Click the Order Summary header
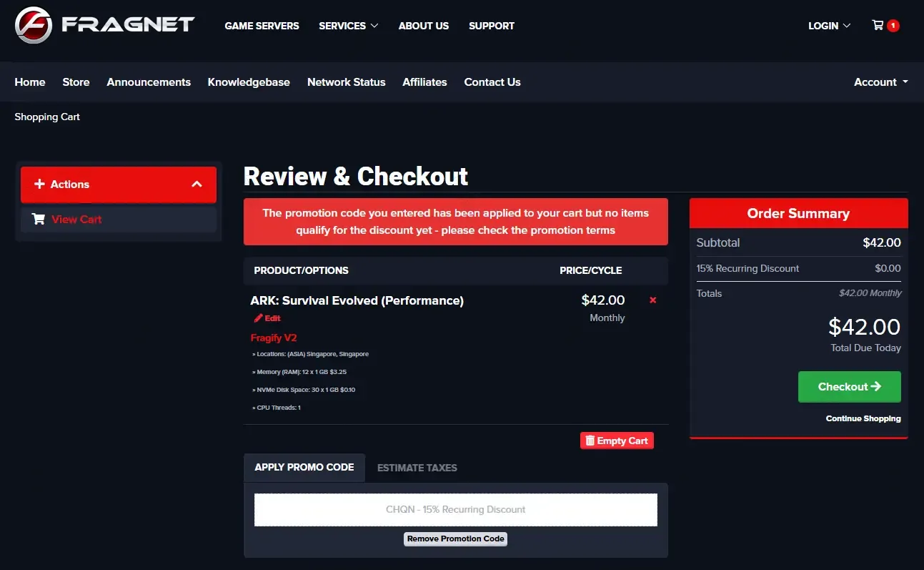 [799, 213]
